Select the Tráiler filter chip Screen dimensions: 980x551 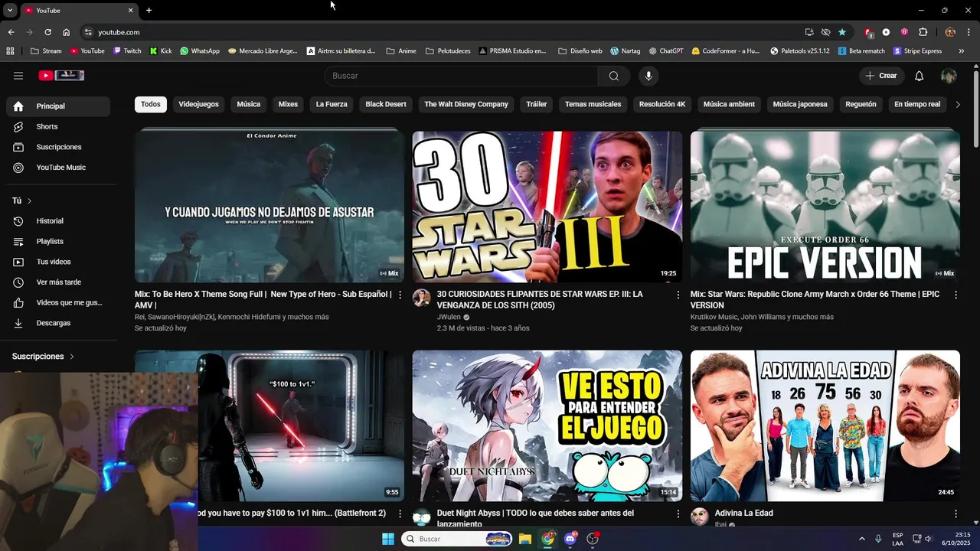tap(537, 104)
